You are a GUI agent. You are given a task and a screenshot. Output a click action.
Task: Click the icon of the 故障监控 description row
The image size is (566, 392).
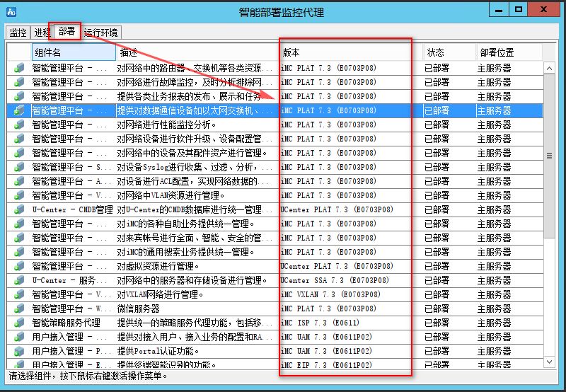[19, 82]
